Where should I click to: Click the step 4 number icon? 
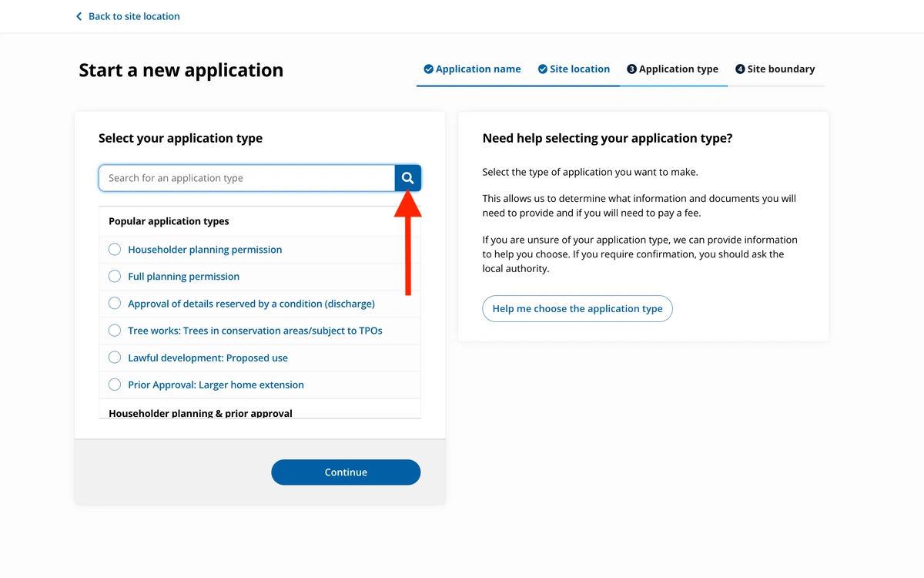point(740,69)
